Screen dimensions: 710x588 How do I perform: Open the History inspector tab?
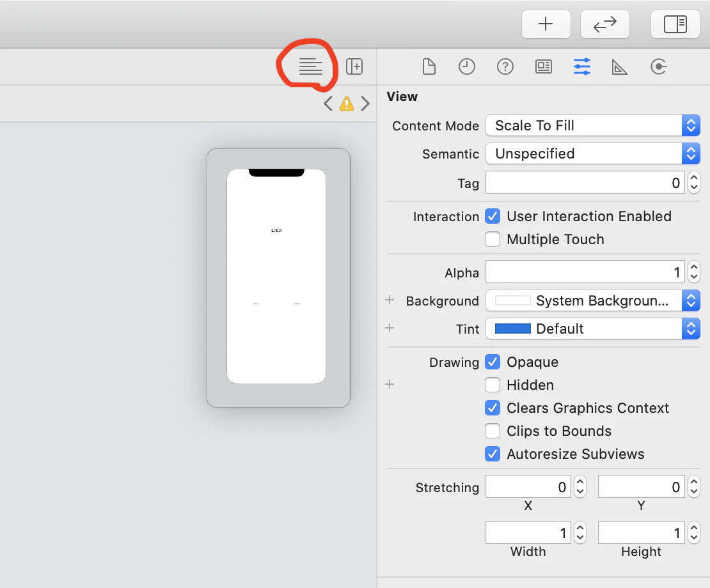(466, 66)
